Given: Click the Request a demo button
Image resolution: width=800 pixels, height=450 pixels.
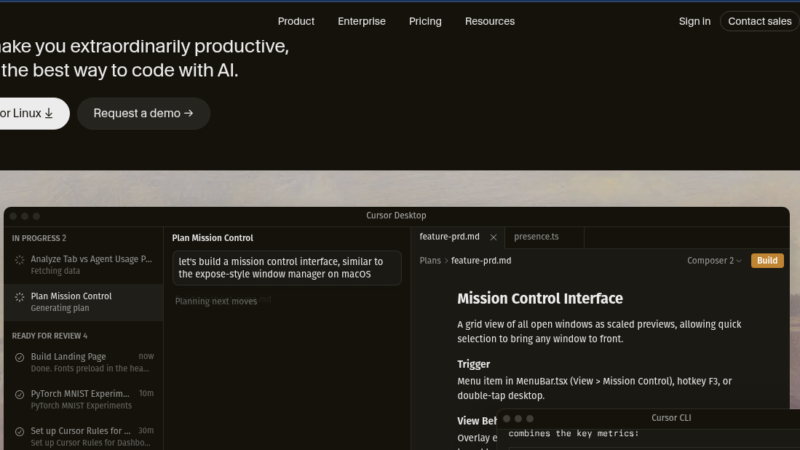Looking at the screenshot, I should tap(143, 113).
